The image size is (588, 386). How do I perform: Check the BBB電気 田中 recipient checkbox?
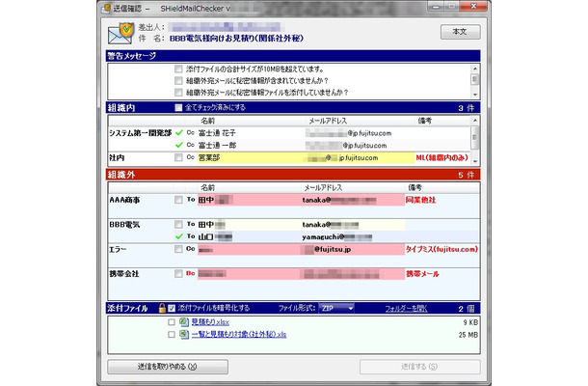click(178, 225)
